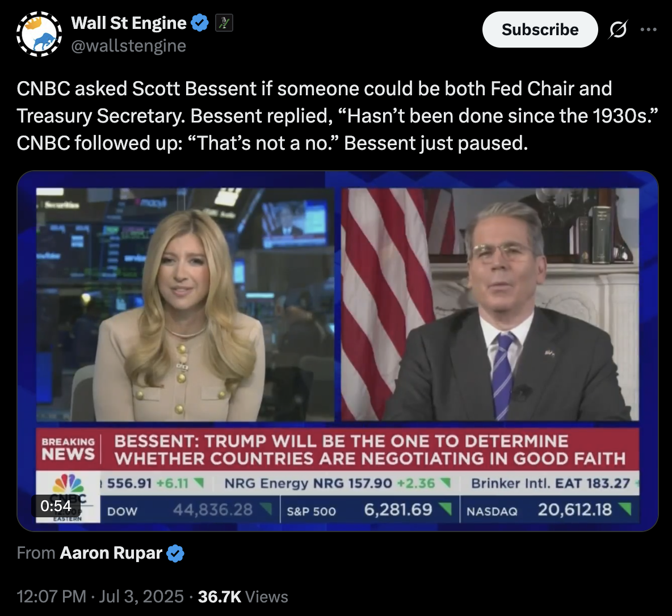Screen dimensions: 672x616
Task: Click the Grok slash-circle icon
Action: point(618,29)
